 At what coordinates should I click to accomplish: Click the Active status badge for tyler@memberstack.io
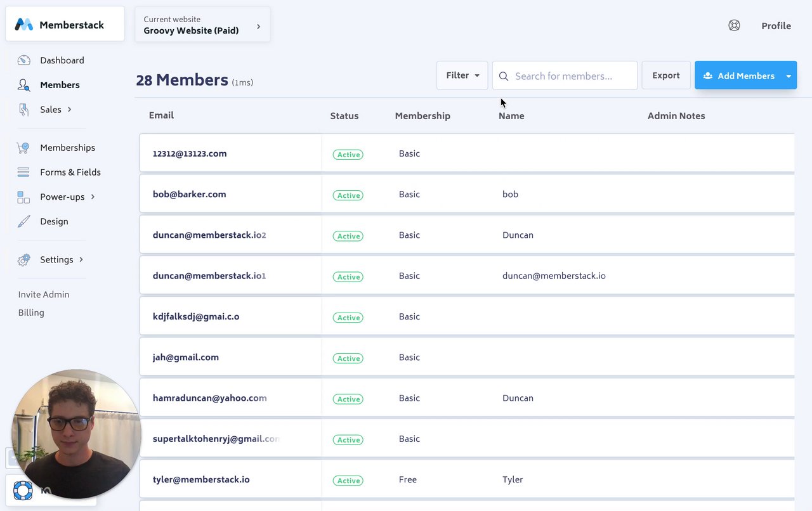pyautogui.click(x=348, y=481)
